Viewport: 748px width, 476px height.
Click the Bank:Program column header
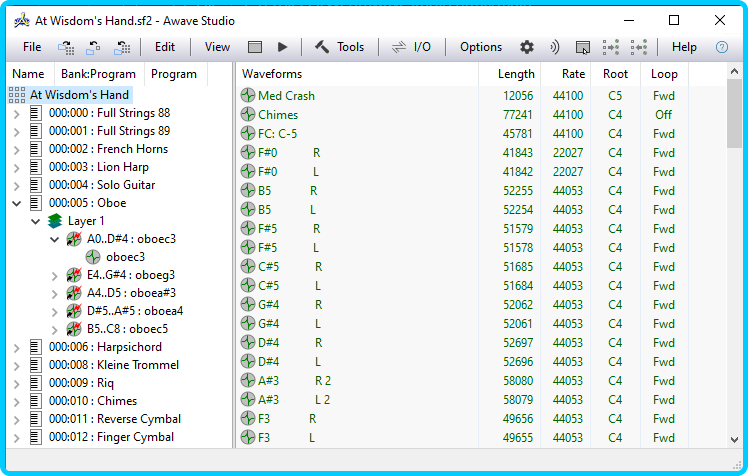99,74
